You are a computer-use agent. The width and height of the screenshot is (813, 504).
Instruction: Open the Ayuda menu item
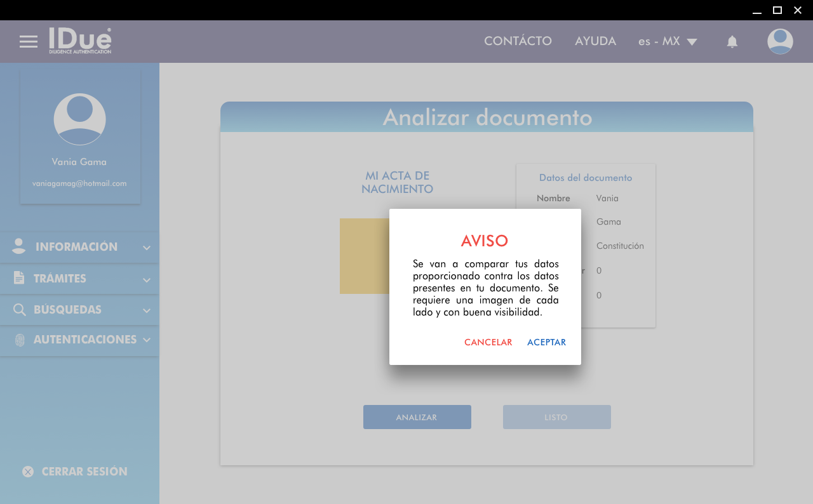(x=595, y=41)
